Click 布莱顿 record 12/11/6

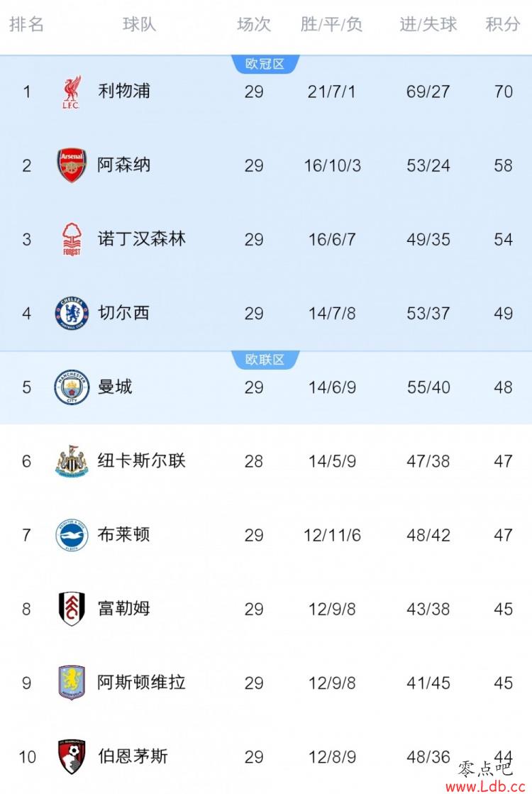332,535
